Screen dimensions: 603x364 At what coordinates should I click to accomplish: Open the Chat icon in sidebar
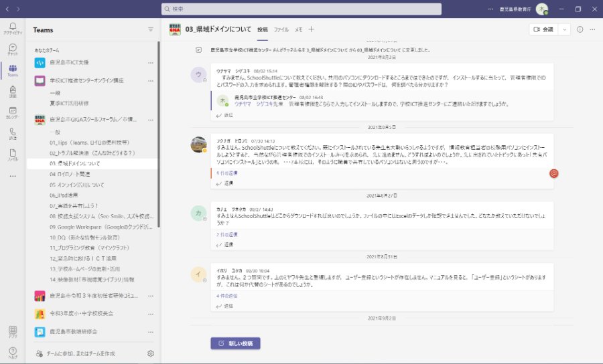pyautogui.click(x=13, y=49)
